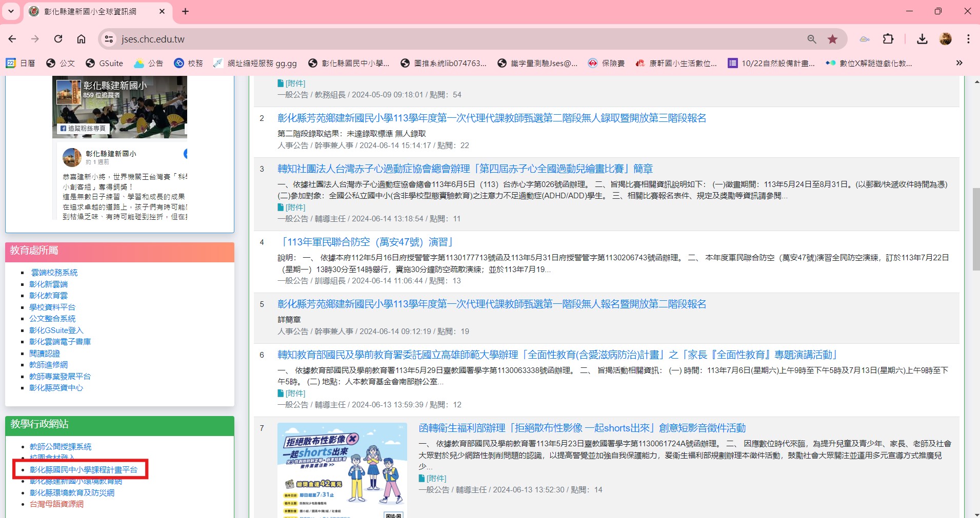Open the 圖推系統lib074763 bookmark
This screenshot has width=980, height=518.
443,63
